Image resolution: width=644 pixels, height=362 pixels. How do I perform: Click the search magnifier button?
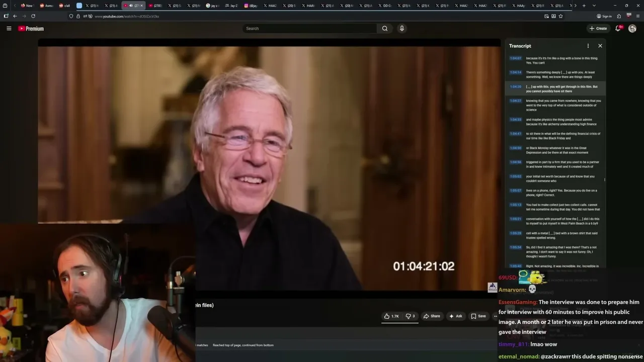click(x=385, y=29)
